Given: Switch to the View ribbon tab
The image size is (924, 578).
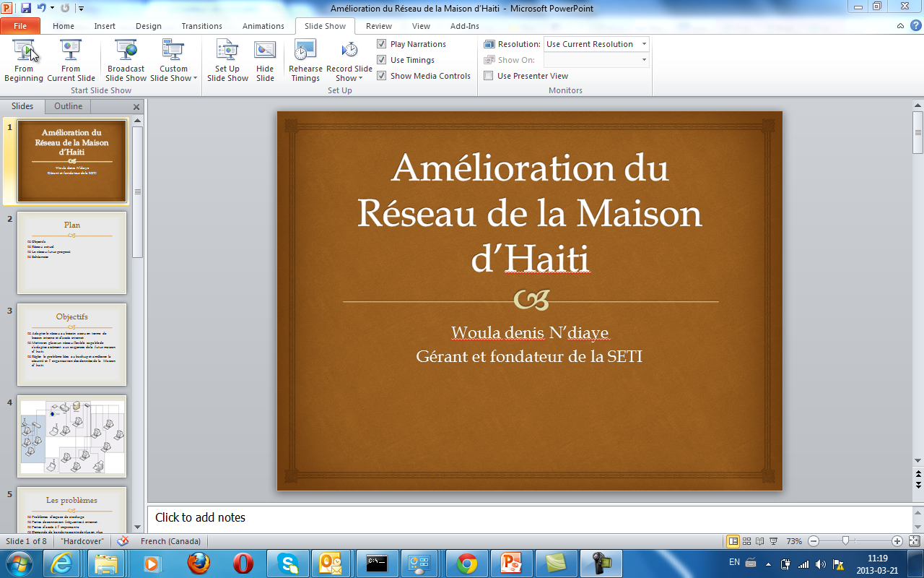Looking at the screenshot, I should pyautogui.click(x=421, y=26).
